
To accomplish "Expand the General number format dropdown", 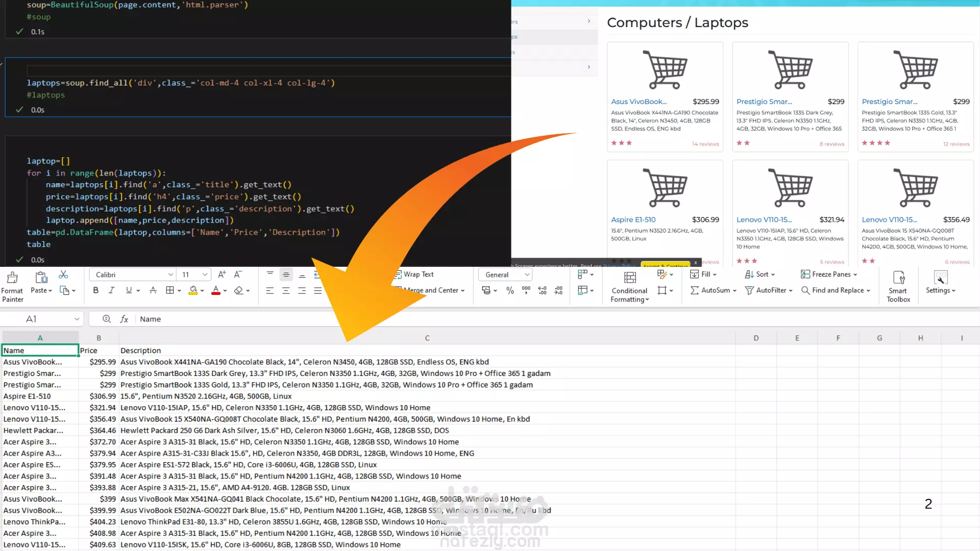I will click(x=527, y=274).
